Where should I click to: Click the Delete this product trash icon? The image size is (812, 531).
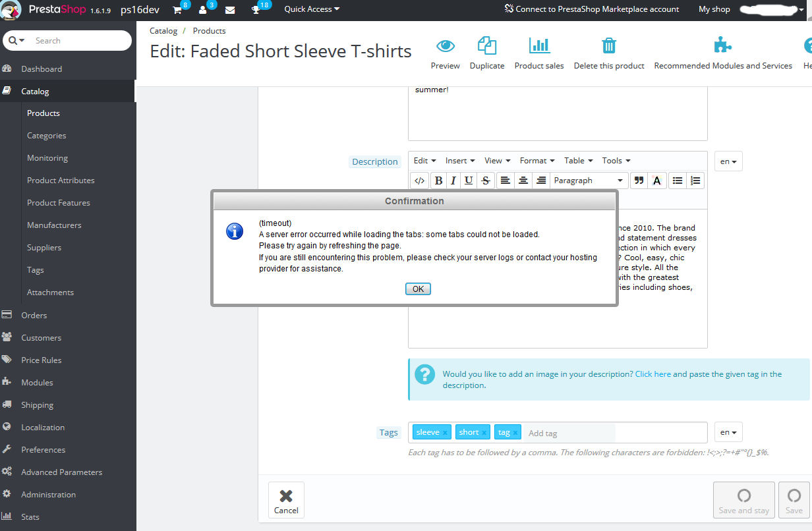609,45
